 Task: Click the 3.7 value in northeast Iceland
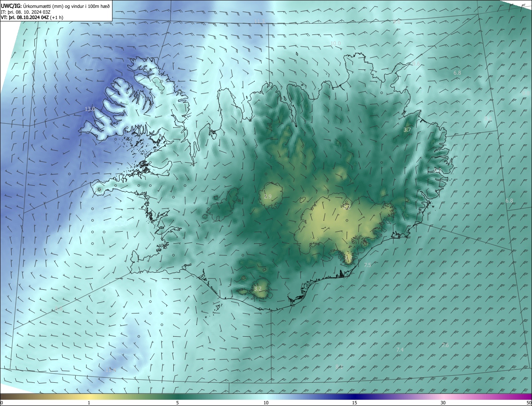407,130
